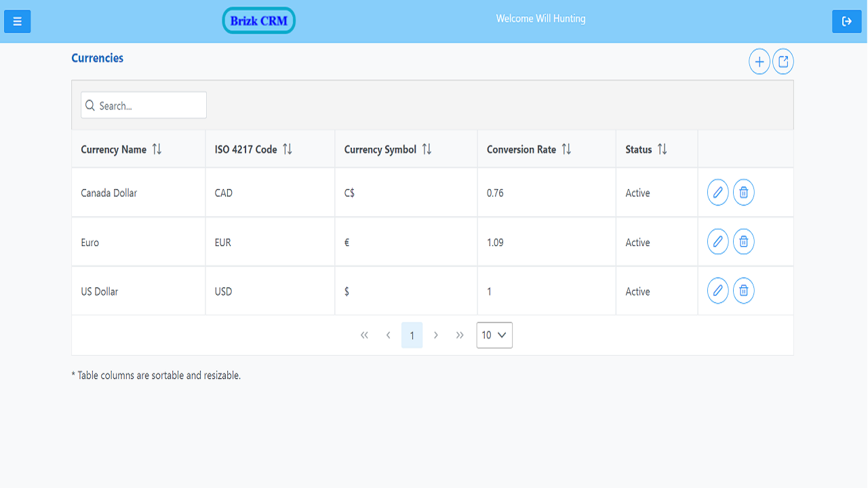The image size is (868, 488).
Task: Click the export currencies icon
Action: pos(783,61)
